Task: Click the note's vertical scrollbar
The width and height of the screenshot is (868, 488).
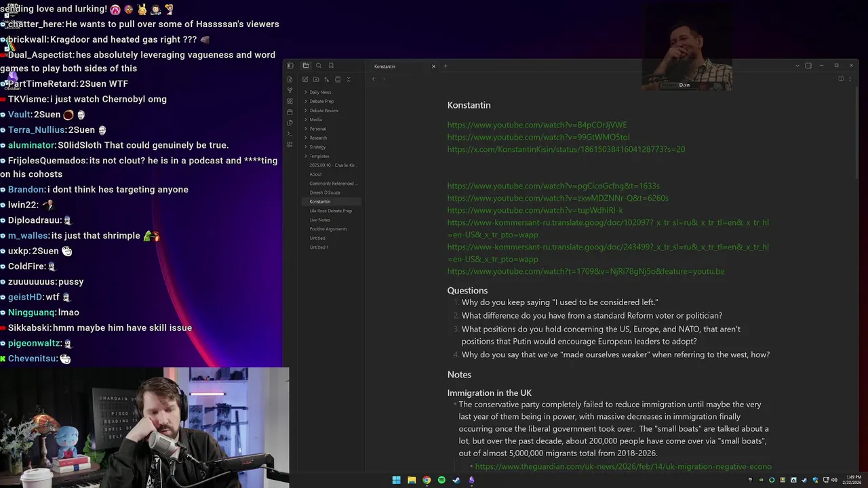Action: point(856,129)
